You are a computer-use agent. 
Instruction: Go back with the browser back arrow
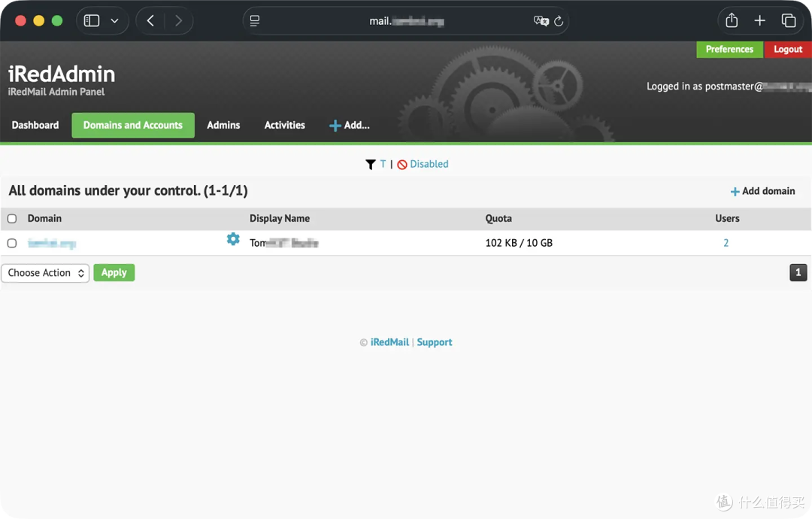(x=150, y=21)
